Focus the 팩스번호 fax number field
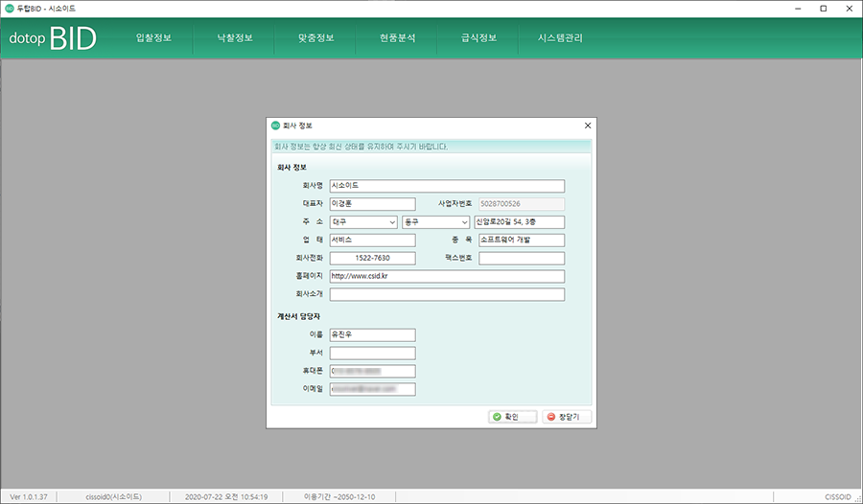 click(x=521, y=259)
